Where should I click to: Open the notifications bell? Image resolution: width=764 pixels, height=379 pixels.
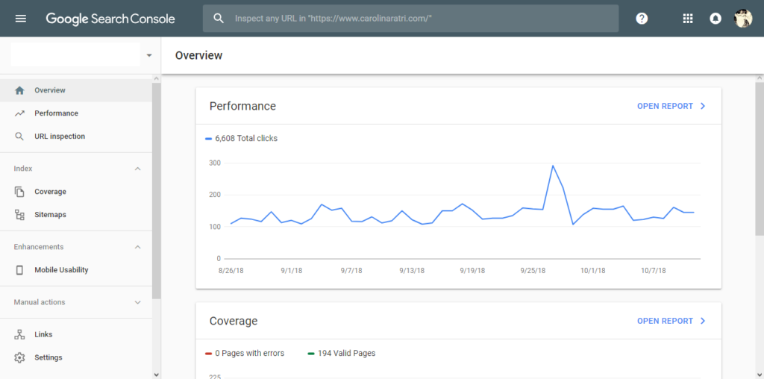(x=715, y=19)
